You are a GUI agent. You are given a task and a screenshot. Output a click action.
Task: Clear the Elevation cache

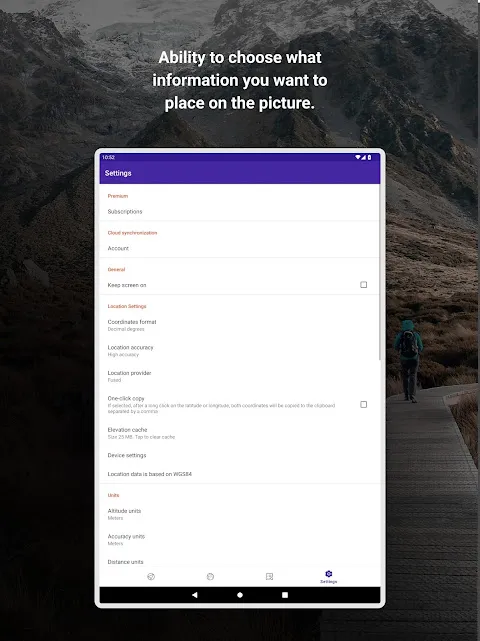[240, 433]
